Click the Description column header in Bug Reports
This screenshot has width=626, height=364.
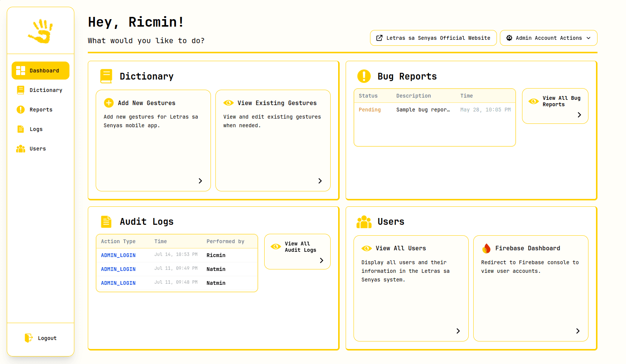tap(414, 96)
